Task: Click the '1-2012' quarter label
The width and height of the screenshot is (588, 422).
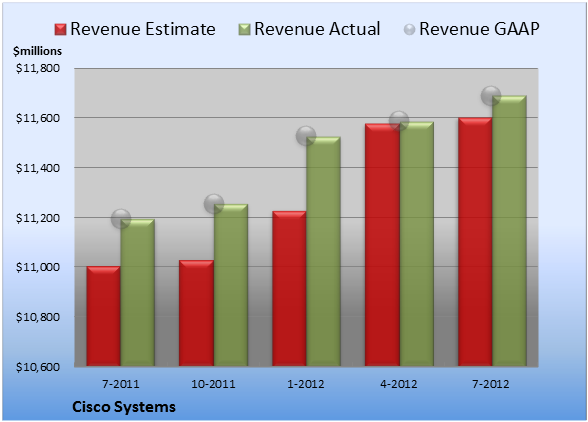Action: tap(306, 384)
